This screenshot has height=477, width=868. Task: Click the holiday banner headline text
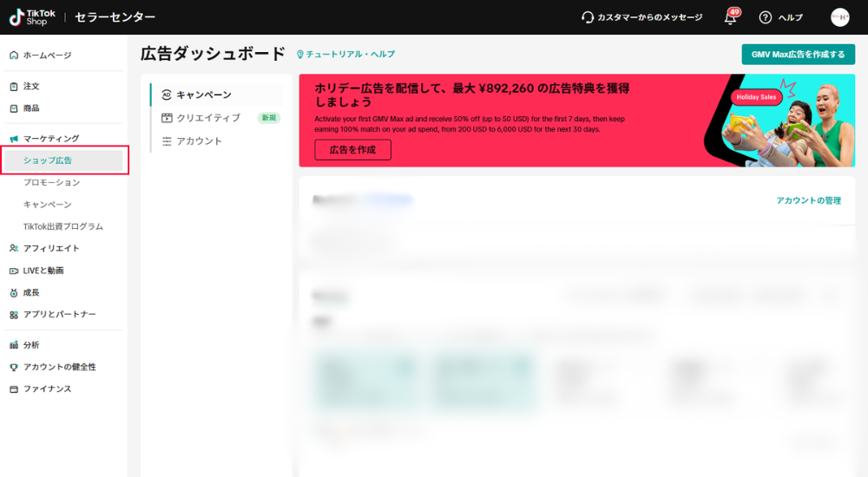click(x=471, y=95)
